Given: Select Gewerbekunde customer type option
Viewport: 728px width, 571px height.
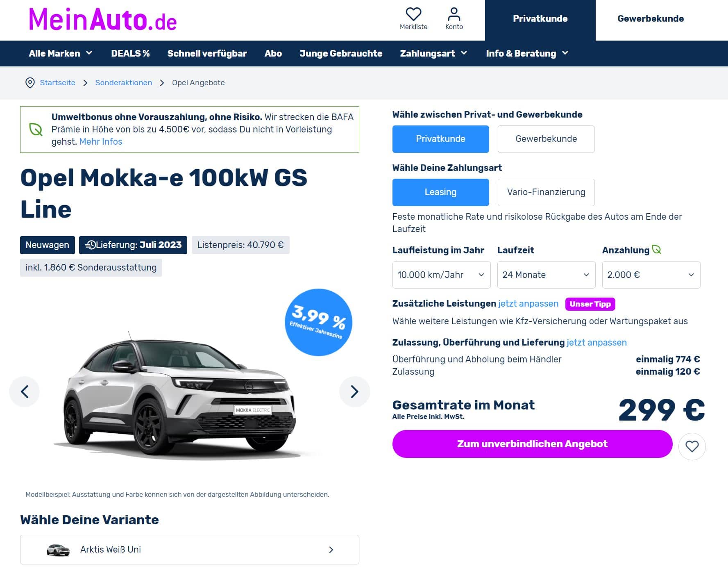Looking at the screenshot, I should coord(546,139).
